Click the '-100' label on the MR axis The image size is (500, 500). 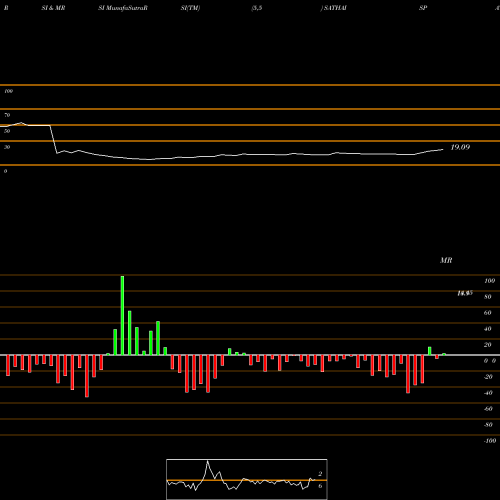click(x=490, y=441)
